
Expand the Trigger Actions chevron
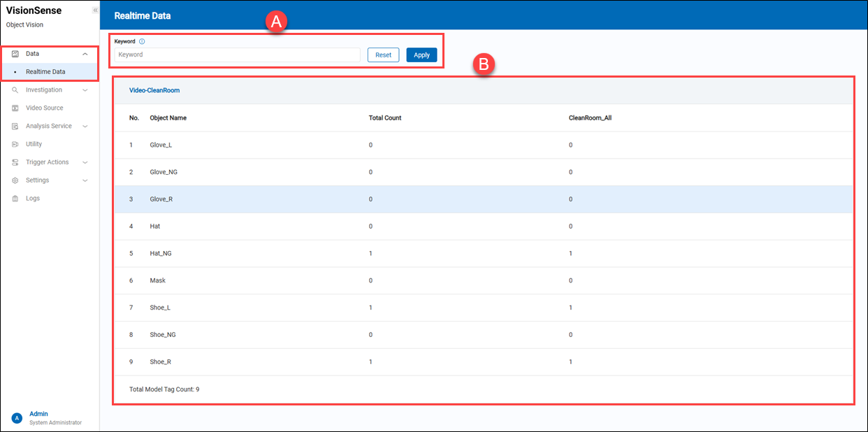[x=85, y=162]
